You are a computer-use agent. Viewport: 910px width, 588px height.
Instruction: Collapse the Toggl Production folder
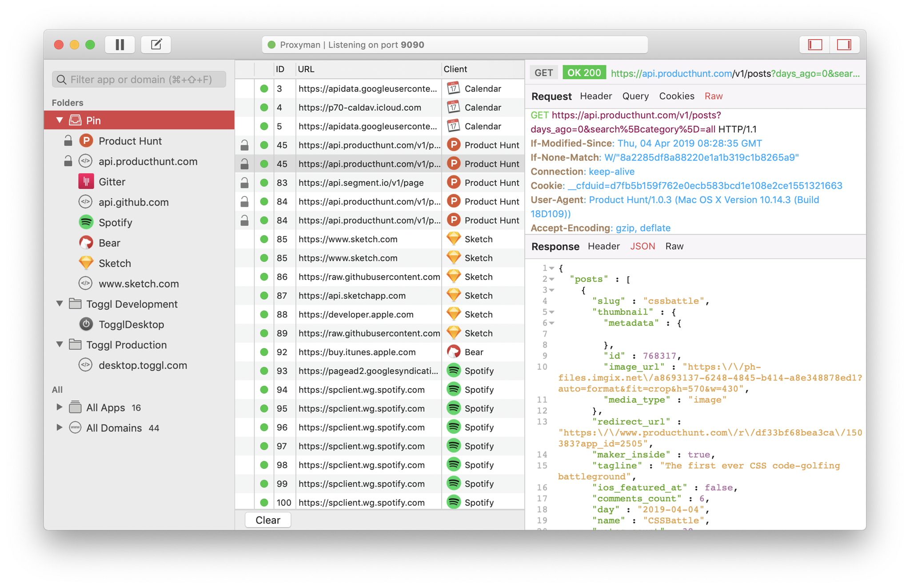(60, 344)
